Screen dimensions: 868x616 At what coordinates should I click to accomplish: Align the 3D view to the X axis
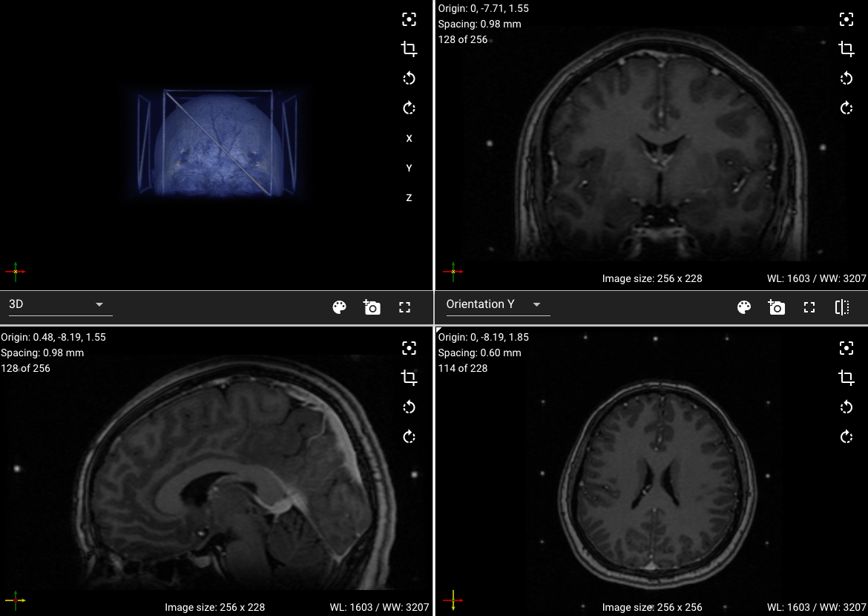point(409,138)
